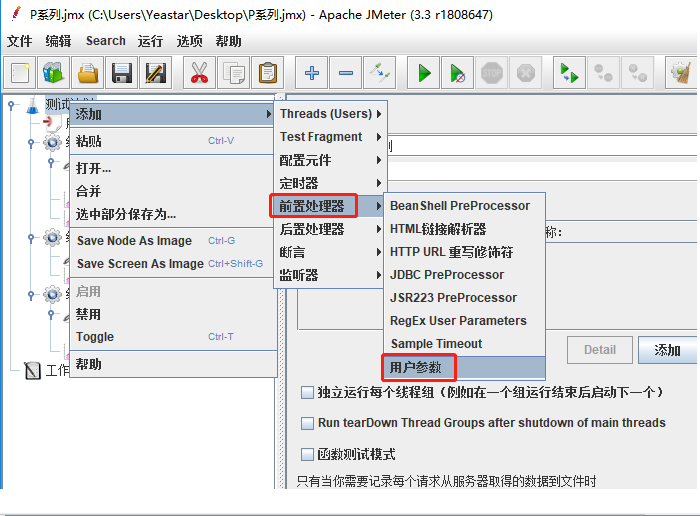Click the Collapse All minus icon

346,73
